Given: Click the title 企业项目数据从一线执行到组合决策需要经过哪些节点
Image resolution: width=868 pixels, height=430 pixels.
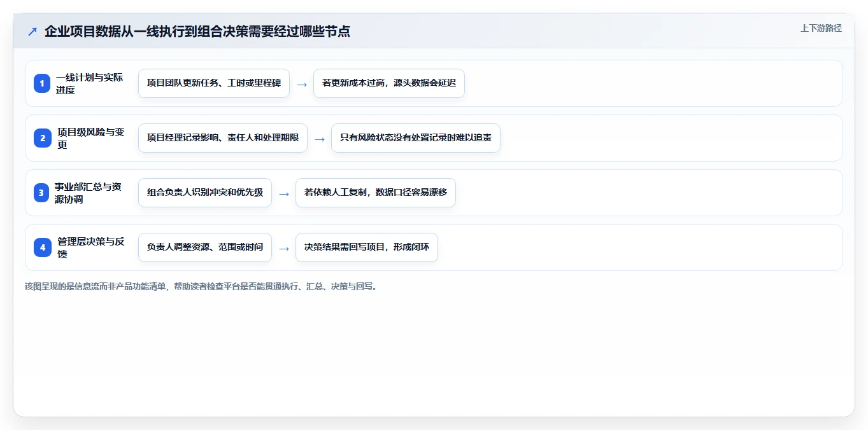Looking at the screenshot, I should [x=197, y=31].
